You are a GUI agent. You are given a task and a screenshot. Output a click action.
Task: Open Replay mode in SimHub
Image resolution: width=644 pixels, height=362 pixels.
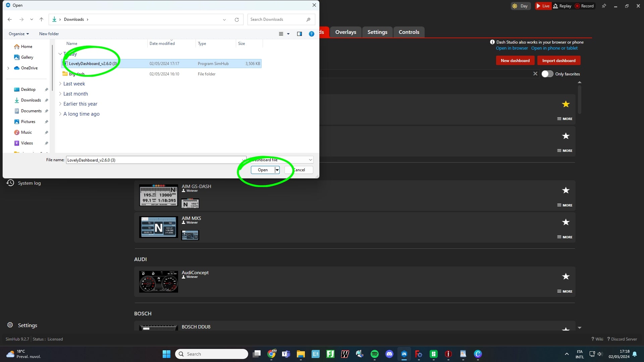562,6
